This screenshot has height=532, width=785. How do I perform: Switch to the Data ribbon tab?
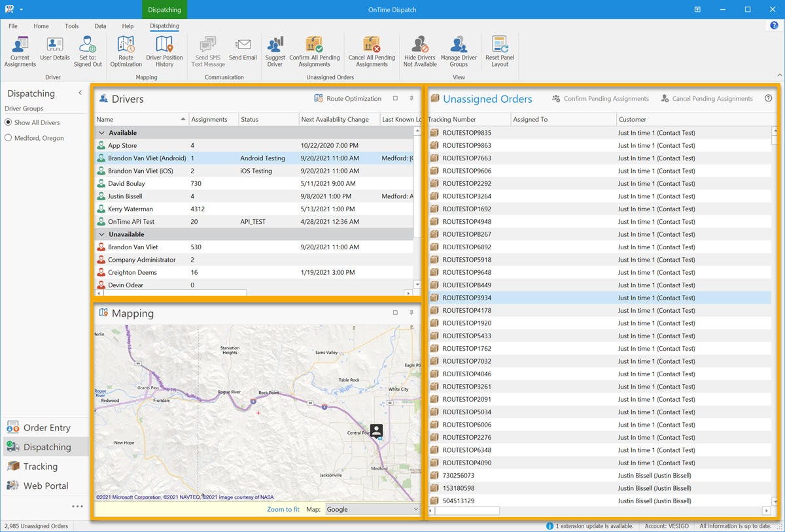click(x=100, y=26)
